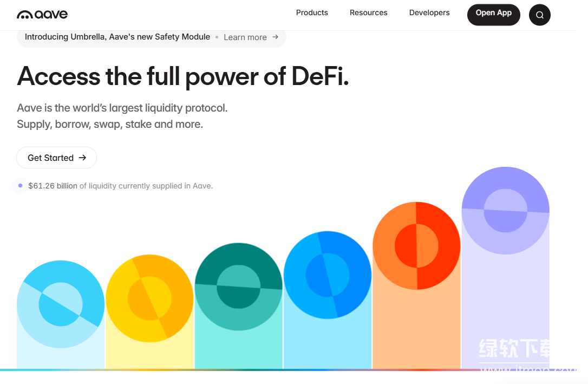Click the peach column under orange donut
The height and width of the screenshot is (384, 588).
tap(416, 330)
